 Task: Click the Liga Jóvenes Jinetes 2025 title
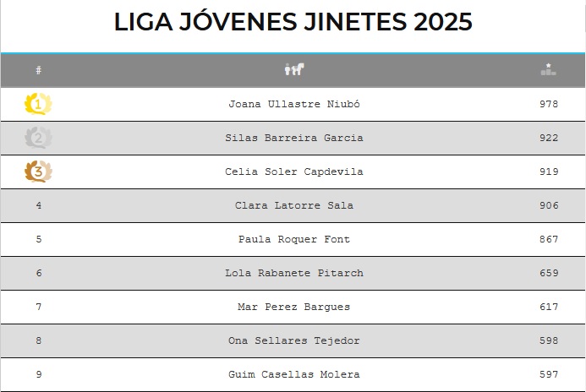293,23
